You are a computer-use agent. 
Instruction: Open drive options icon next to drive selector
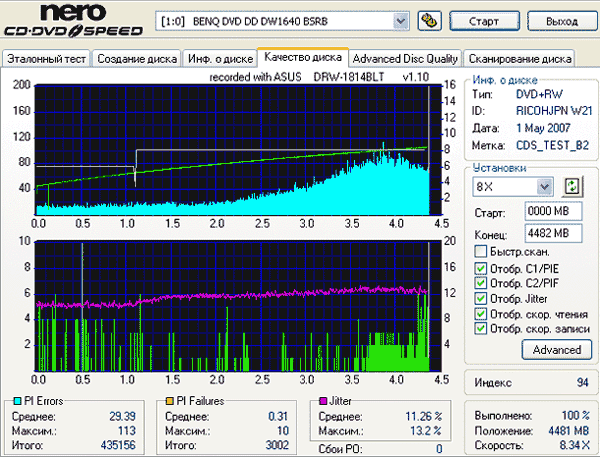point(429,21)
